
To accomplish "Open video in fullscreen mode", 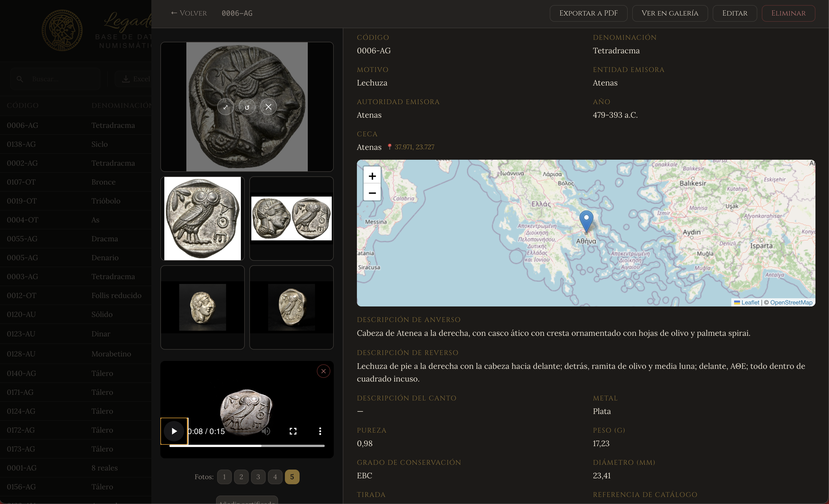I will coord(293,431).
